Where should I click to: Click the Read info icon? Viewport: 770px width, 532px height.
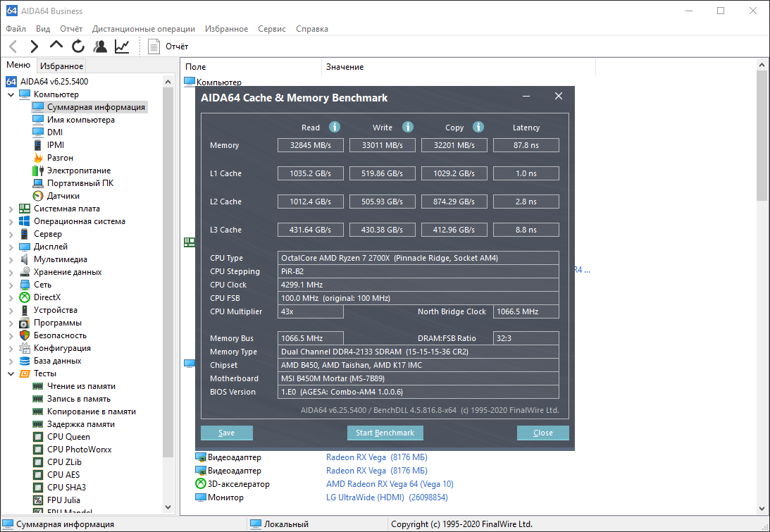(x=335, y=128)
